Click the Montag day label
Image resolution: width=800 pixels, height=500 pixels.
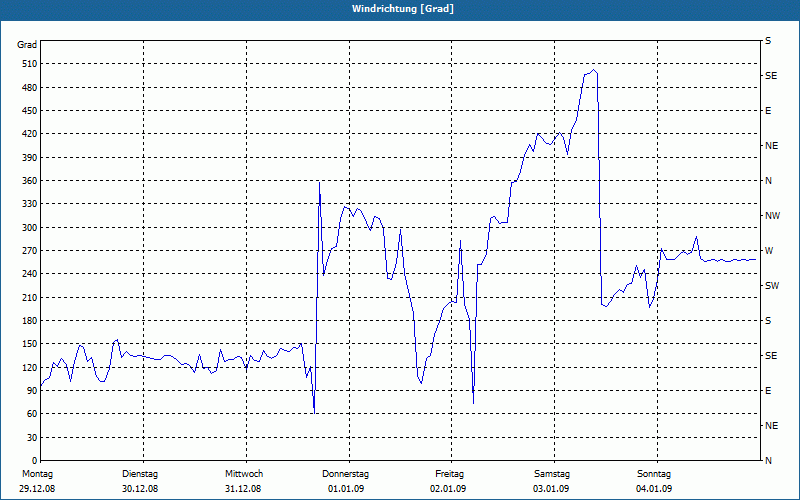(37, 474)
